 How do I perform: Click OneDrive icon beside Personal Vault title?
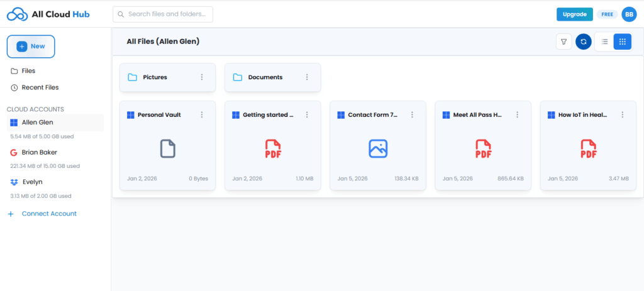tap(131, 115)
